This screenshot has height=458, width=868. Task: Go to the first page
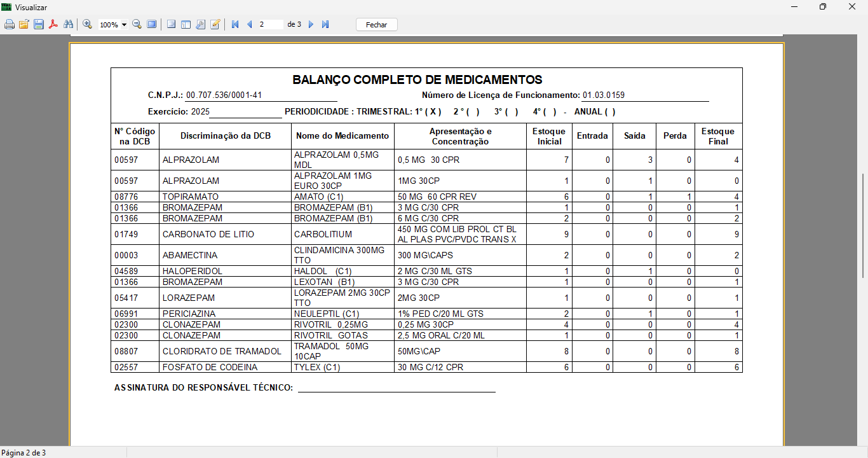click(235, 25)
